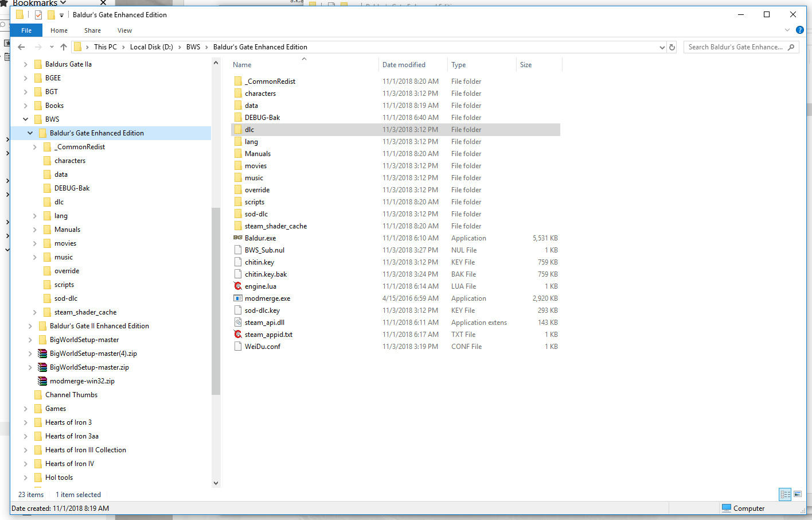Expand the lang folder tree node
This screenshot has width=812, height=520.
tap(34, 216)
